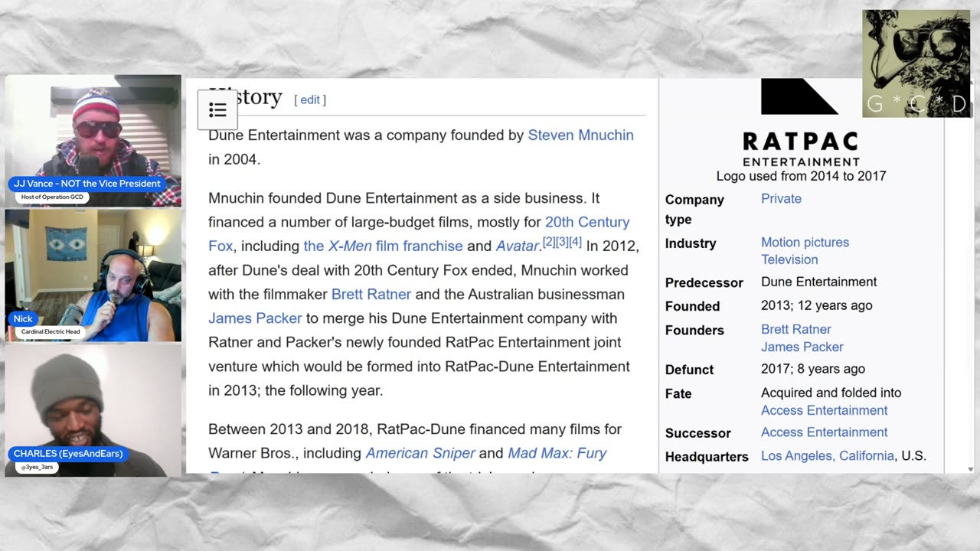
Task: Open the Mad Max: Fury link
Action: [557, 453]
